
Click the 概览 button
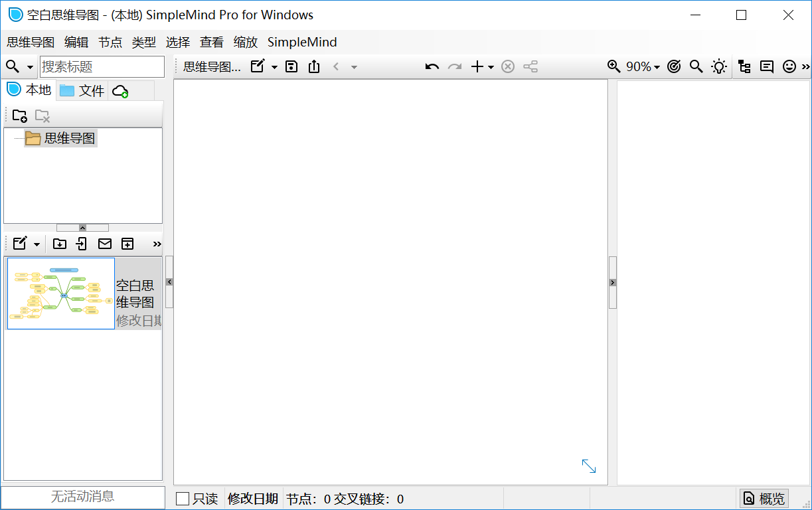(764, 499)
